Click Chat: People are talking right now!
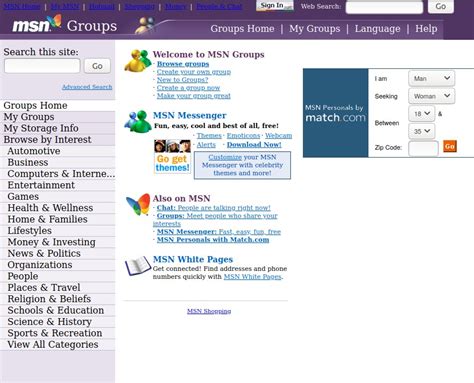Viewport: 474px width, 383px height. [214, 208]
